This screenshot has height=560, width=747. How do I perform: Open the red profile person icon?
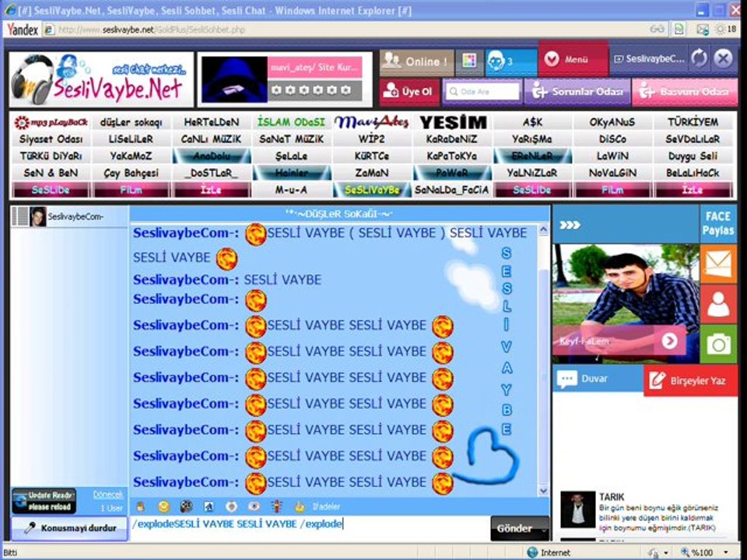(x=718, y=304)
